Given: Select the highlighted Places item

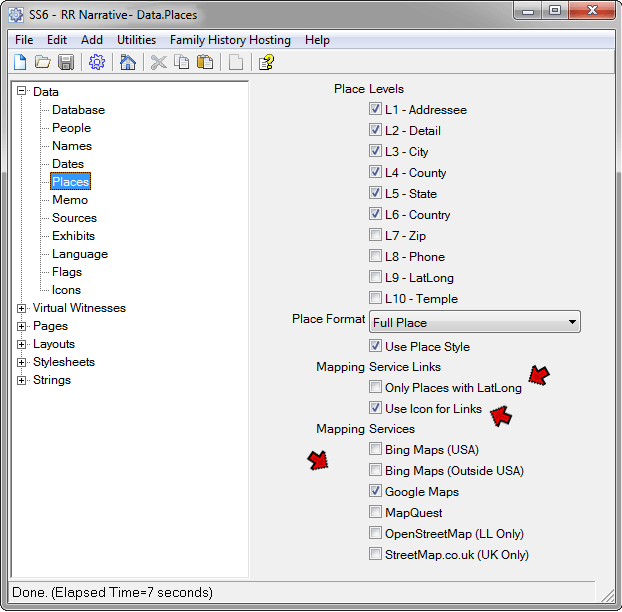Looking at the screenshot, I should coord(70,182).
